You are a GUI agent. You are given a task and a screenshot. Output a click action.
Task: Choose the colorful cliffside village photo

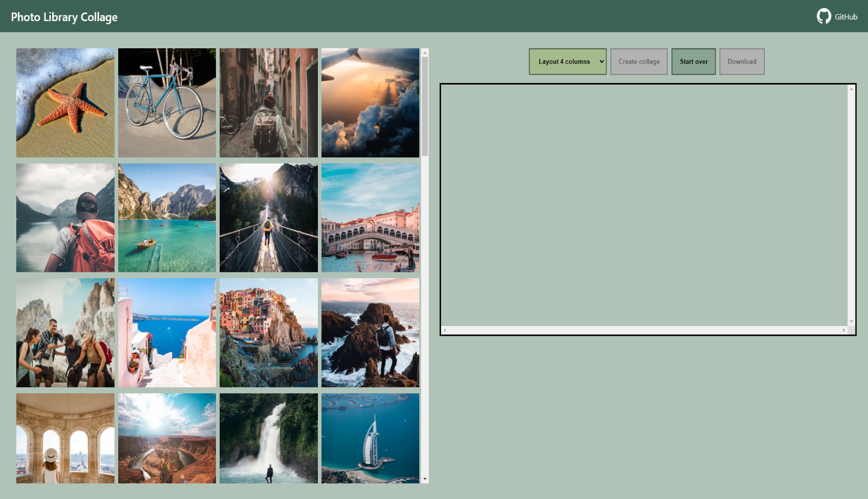(x=269, y=333)
